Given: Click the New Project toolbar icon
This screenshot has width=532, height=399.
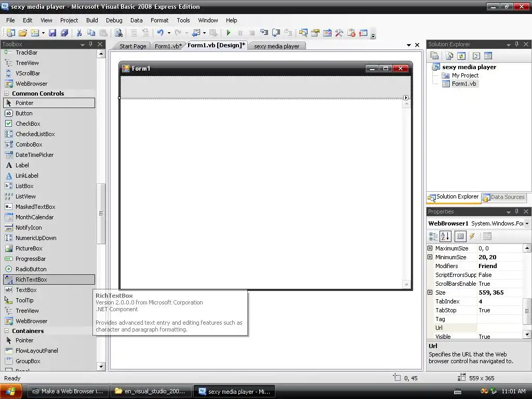Looking at the screenshot, I should click(x=10, y=33).
